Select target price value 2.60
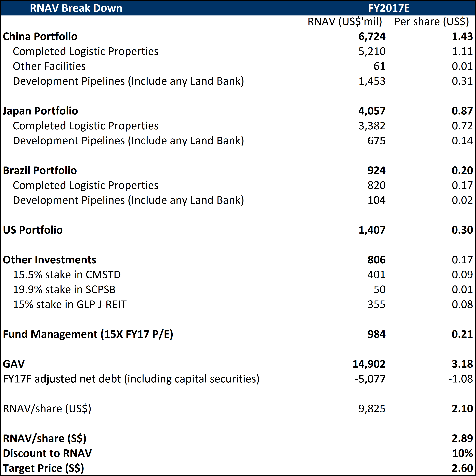The width and height of the screenshot is (476, 476). click(462, 468)
